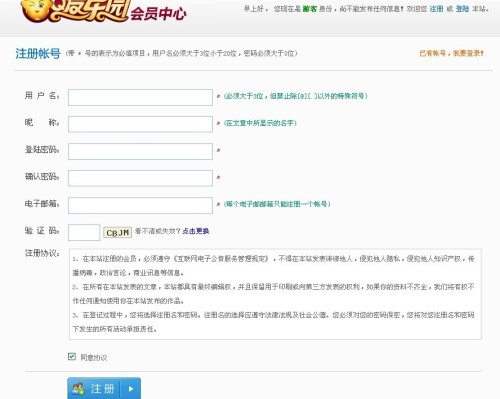
Task: Click the CBJM captcha image
Action: (117, 232)
